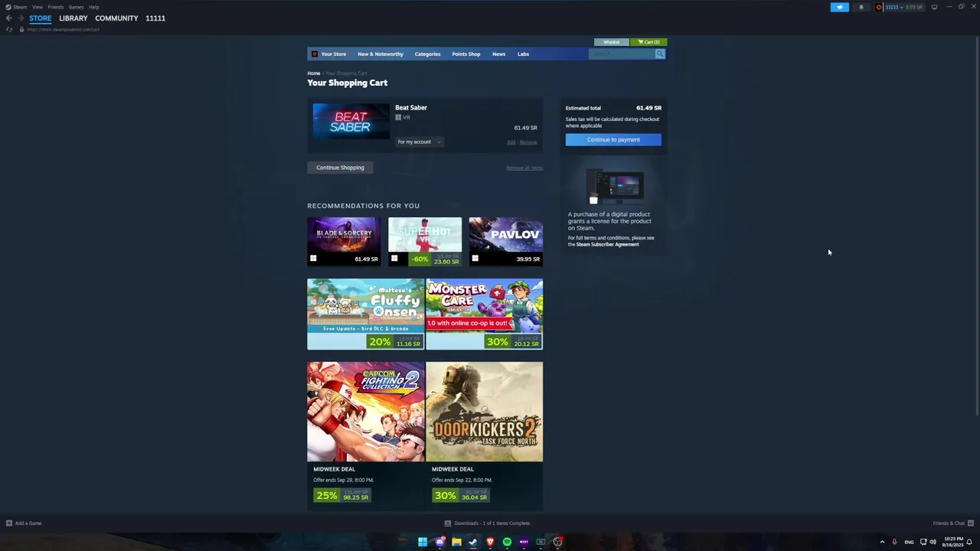Open the Monster Care Simulator tile
980x551 pixels.
[x=485, y=314]
